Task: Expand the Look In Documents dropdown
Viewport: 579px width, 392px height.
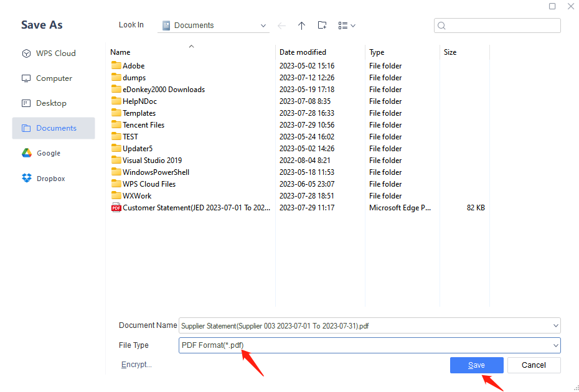Action: pyautogui.click(x=263, y=26)
